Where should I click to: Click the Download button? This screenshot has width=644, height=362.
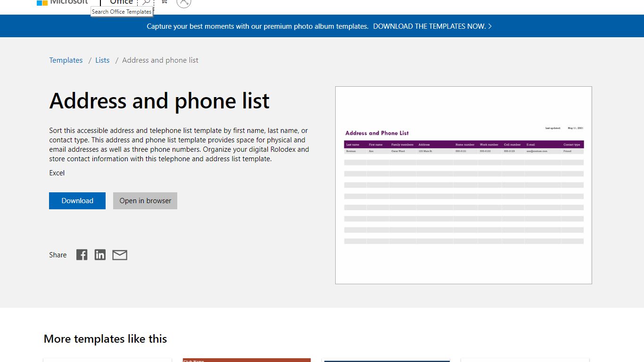coord(77,201)
